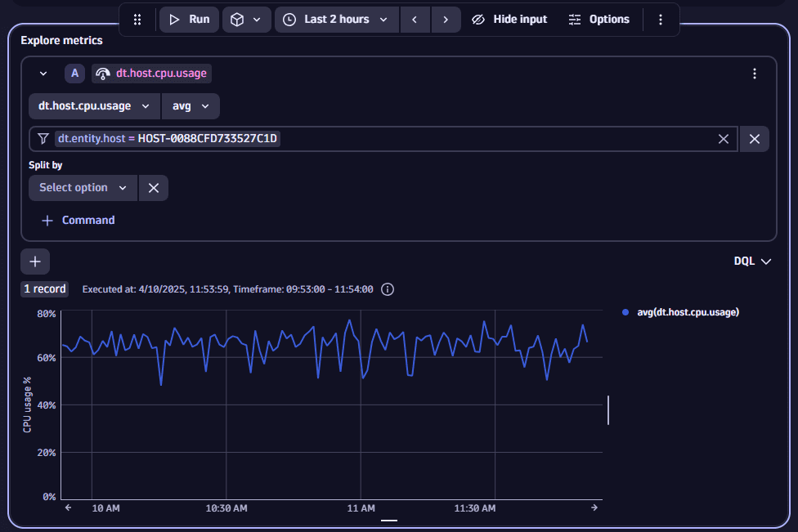798x532 pixels.
Task: Click the A metric label badge
Action: 75,74
